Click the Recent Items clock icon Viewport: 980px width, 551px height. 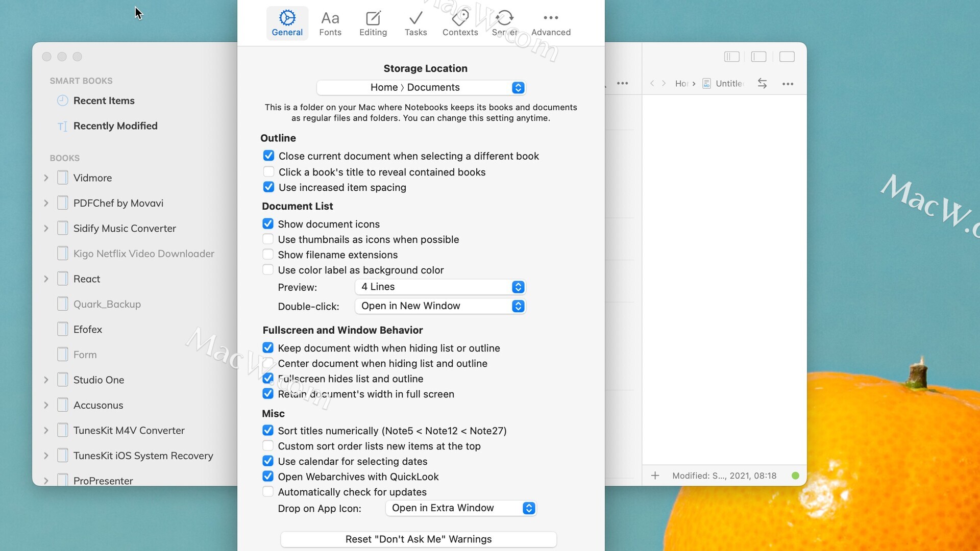(62, 101)
